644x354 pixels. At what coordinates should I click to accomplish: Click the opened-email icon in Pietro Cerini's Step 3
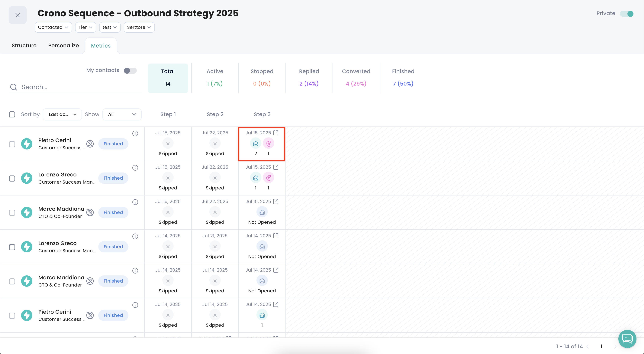(256, 144)
